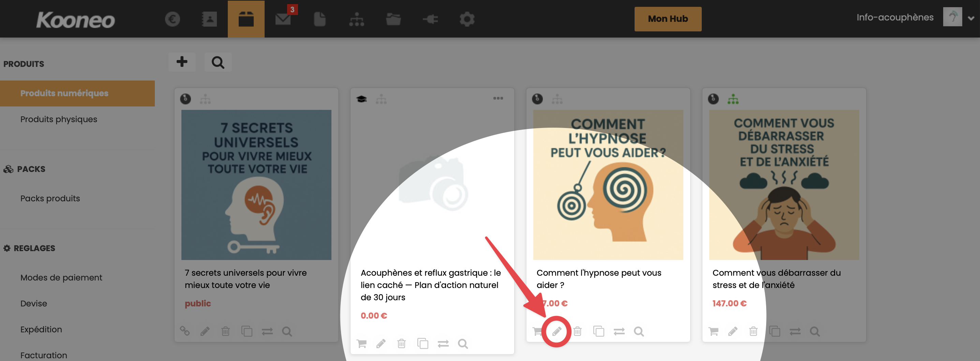
Task: Click transfer arrows on 7 secrets card
Action: (x=267, y=332)
